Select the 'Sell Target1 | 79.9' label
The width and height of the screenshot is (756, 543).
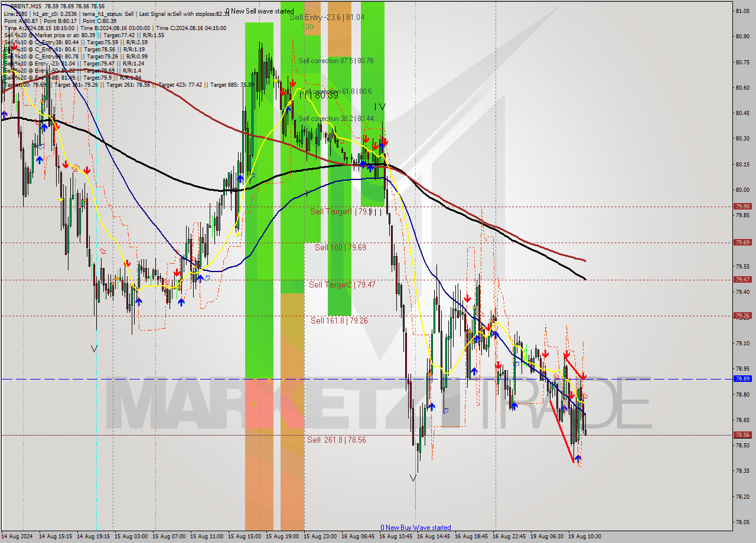click(x=341, y=211)
